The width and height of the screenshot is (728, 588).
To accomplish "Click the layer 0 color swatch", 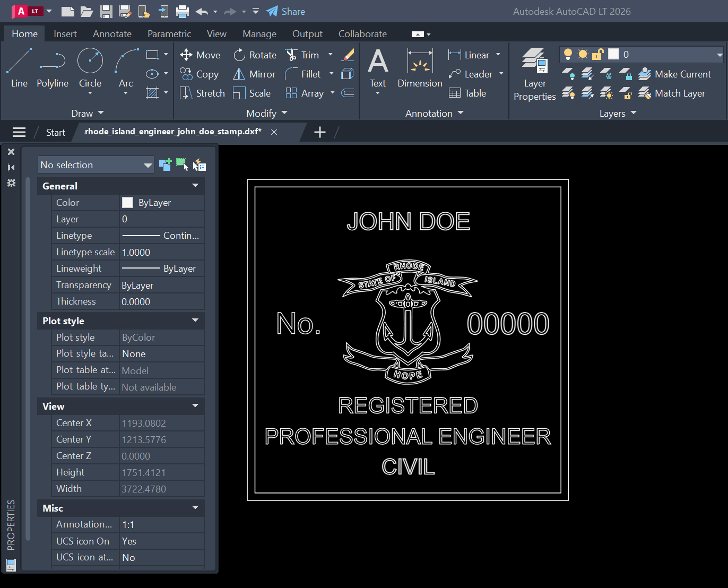I will pyautogui.click(x=613, y=54).
